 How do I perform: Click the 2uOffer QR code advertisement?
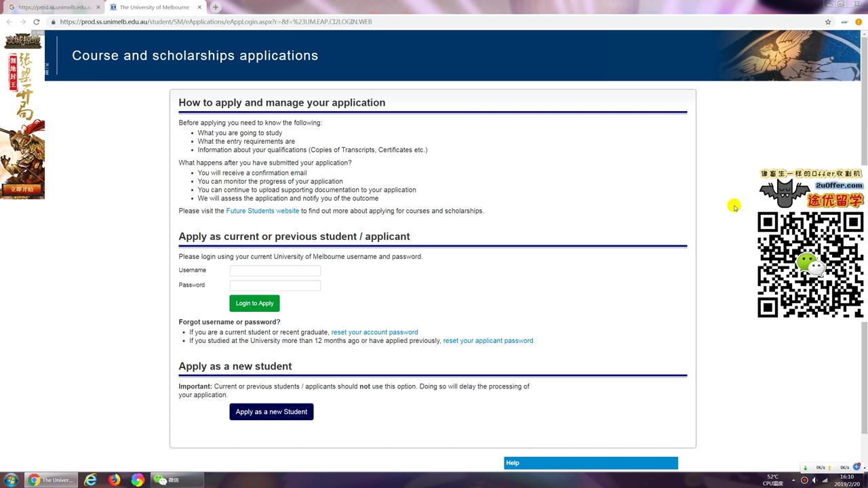pyautogui.click(x=810, y=243)
